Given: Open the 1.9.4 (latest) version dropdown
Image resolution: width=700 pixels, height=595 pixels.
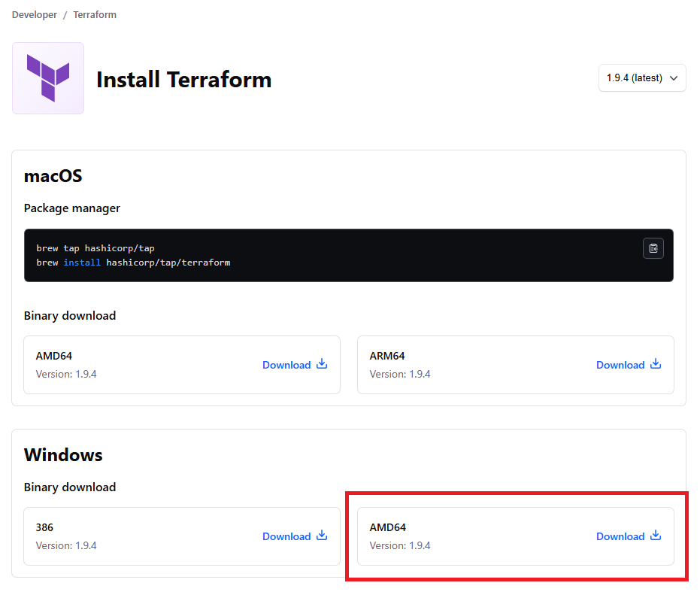Looking at the screenshot, I should pos(642,78).
